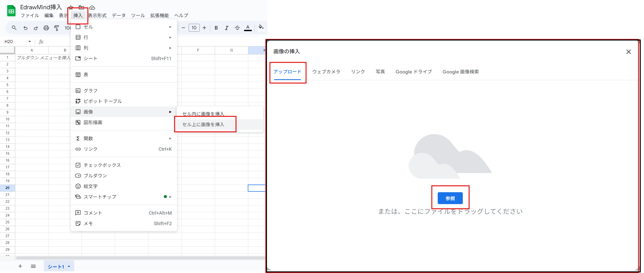Switch to the ウェブカメラ tab
The image size is (644, 273).
(x=326, y=72)
